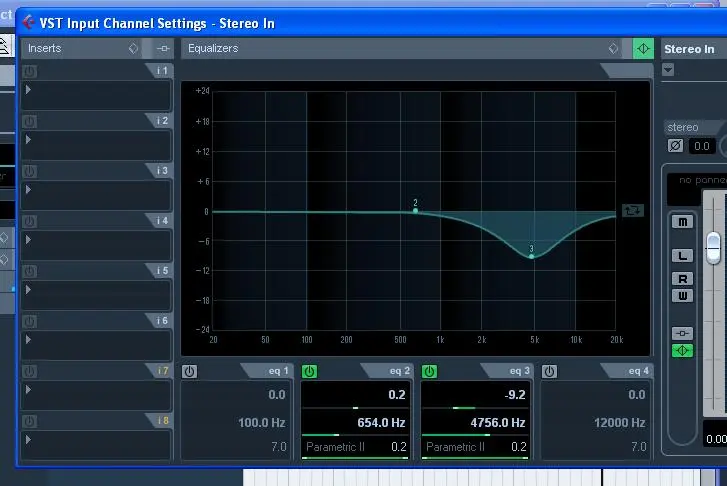Image resolution: width=727 pixels, height=486 pixels.
Task: Toggle power for insert slot i3
Action: (x=30, y=172)
